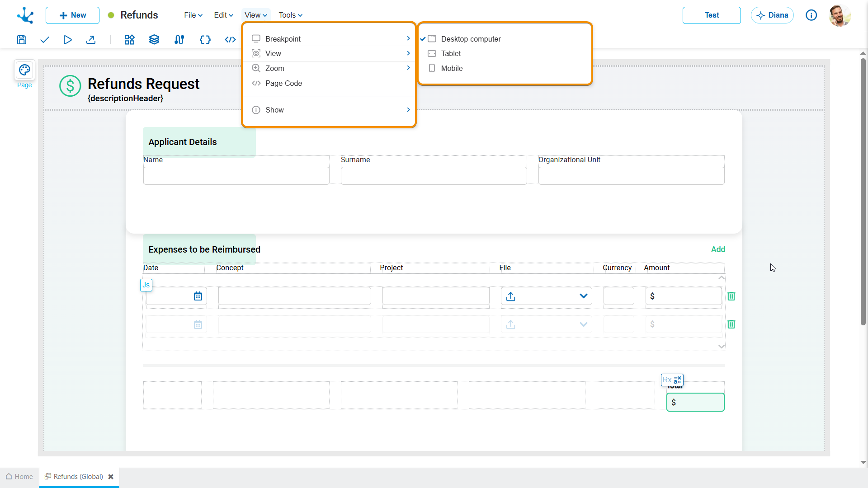Expand the Show submenu
Image resolution: width=868 pixels, height=488 pixels.
coord(329,110)
